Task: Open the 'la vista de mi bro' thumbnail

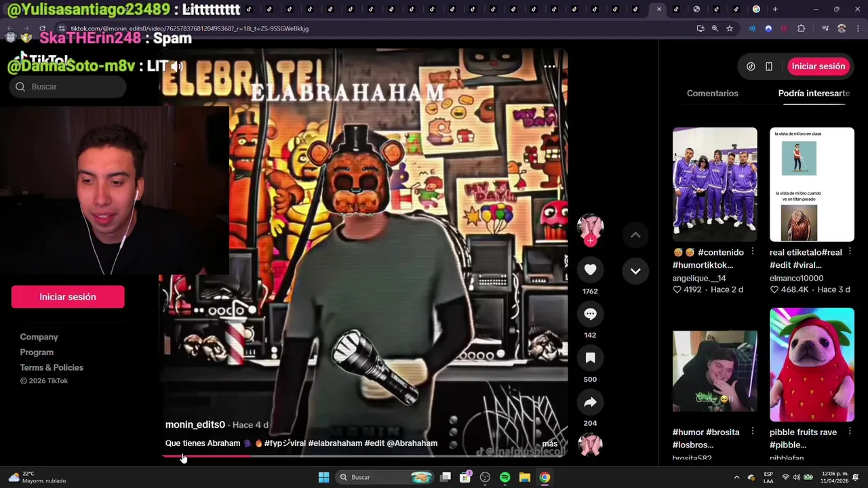Action: coord(812,184)
